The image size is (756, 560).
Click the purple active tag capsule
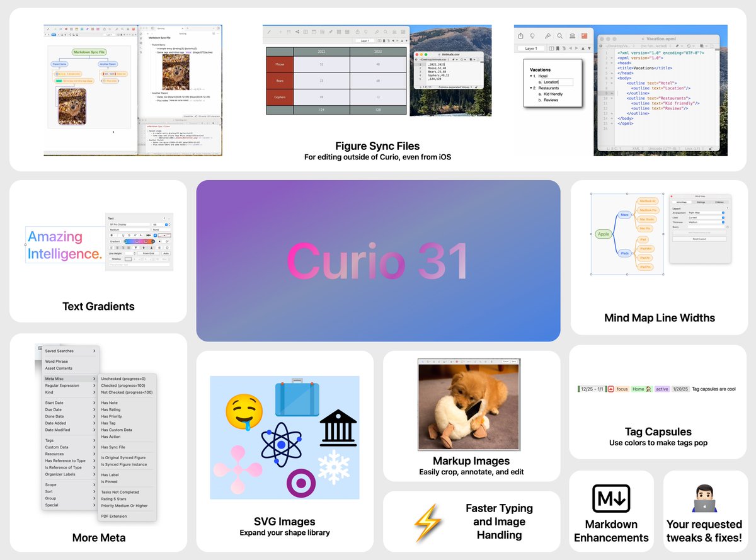pyautogui.click(x=662, y=389)
